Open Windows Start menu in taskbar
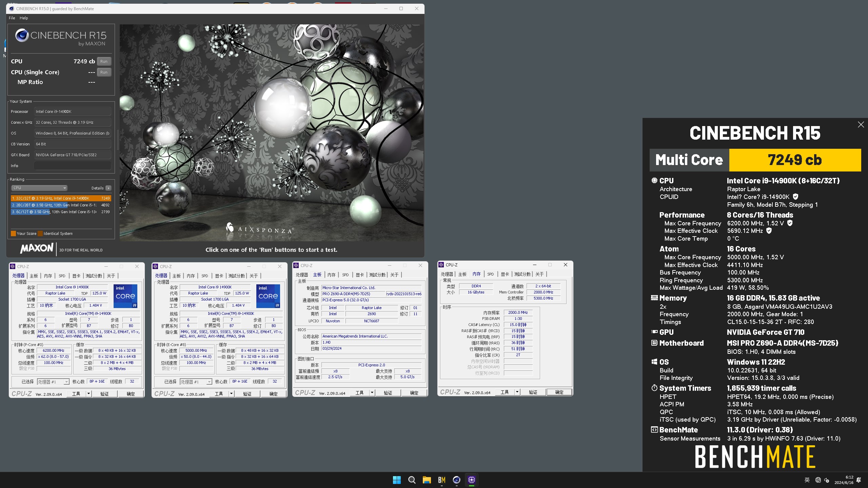 point(397,480)
